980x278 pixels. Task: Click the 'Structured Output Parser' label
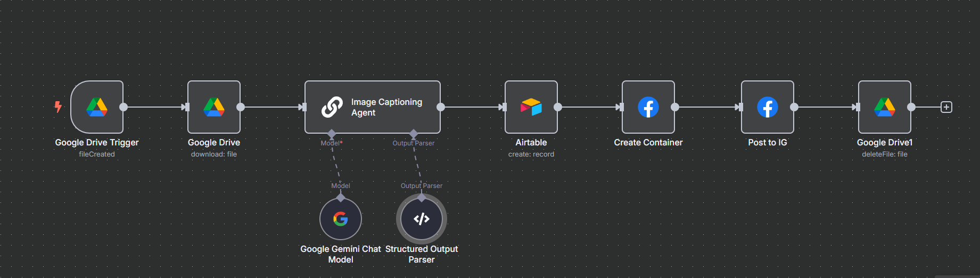422,255
